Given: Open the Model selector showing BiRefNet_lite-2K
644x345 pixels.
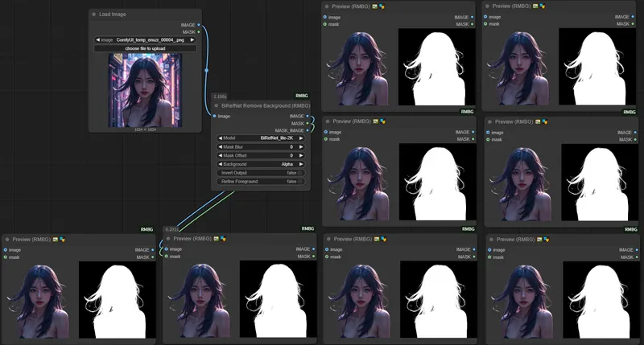Looking at the screenshot, I should [261, 138].
